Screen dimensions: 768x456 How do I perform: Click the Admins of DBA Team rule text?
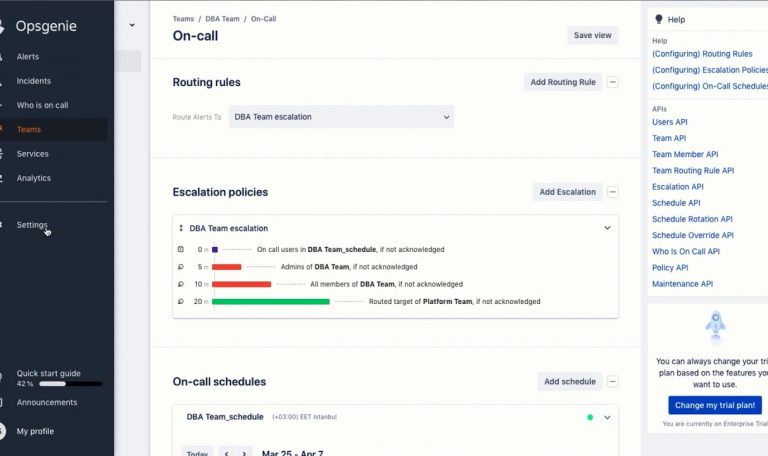tap(349, 267)
